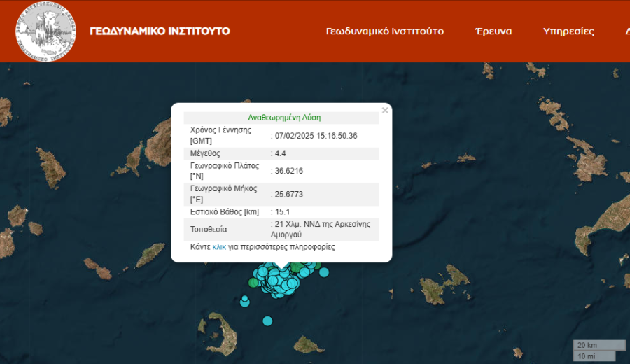This screenshot has height=364, width=630.
Task: Select the magnitude value 4.4
Action: [280, 153]
